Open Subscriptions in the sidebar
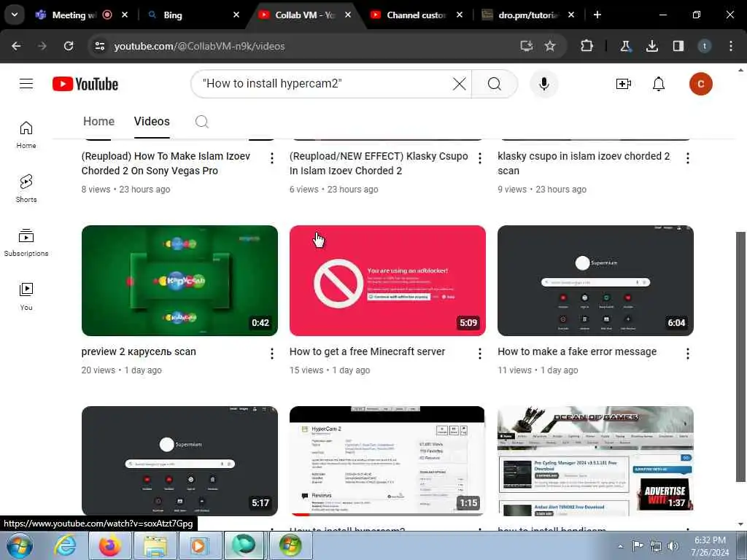The width and height of the screenshot is (747, 560). coord(26,242)
